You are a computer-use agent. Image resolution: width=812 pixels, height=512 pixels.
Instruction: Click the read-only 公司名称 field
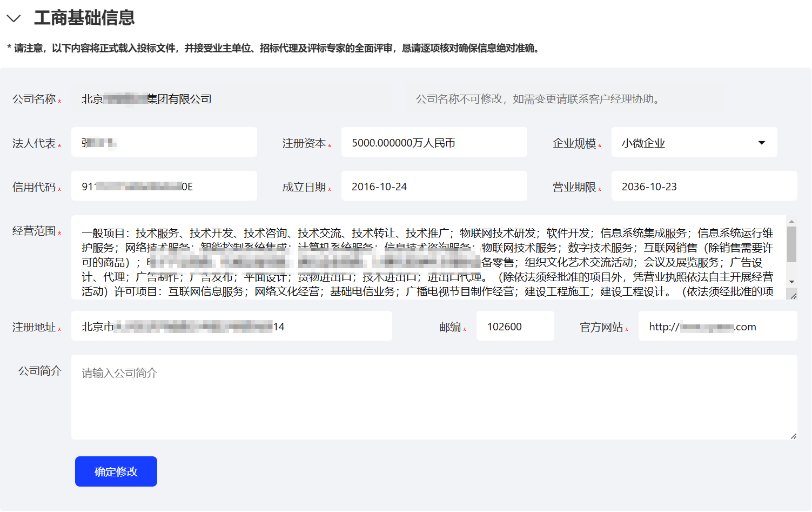point(238,99)
